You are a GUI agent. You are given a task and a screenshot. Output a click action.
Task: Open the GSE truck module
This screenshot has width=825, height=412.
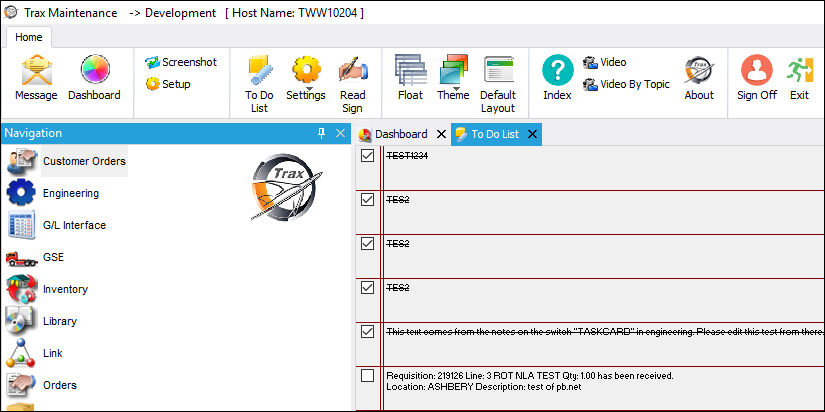pyautogui.click(x=35, y=257)
